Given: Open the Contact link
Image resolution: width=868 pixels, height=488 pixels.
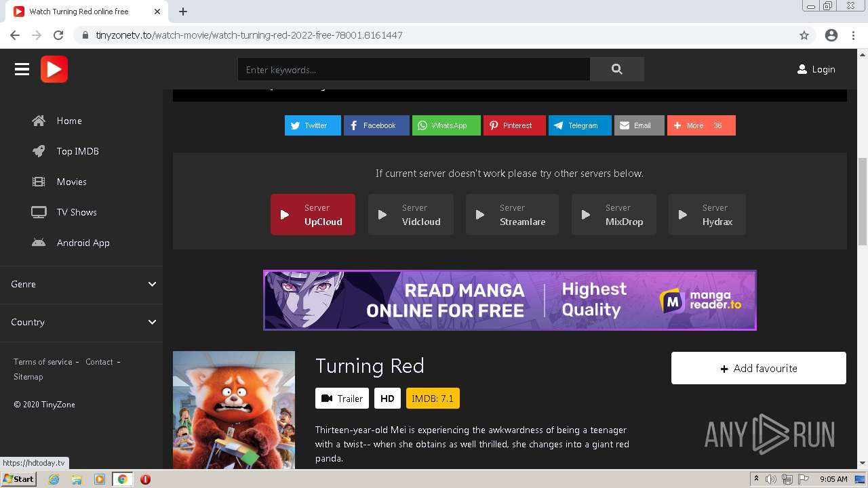Looking at the screenshot, I should click(99, 362).
